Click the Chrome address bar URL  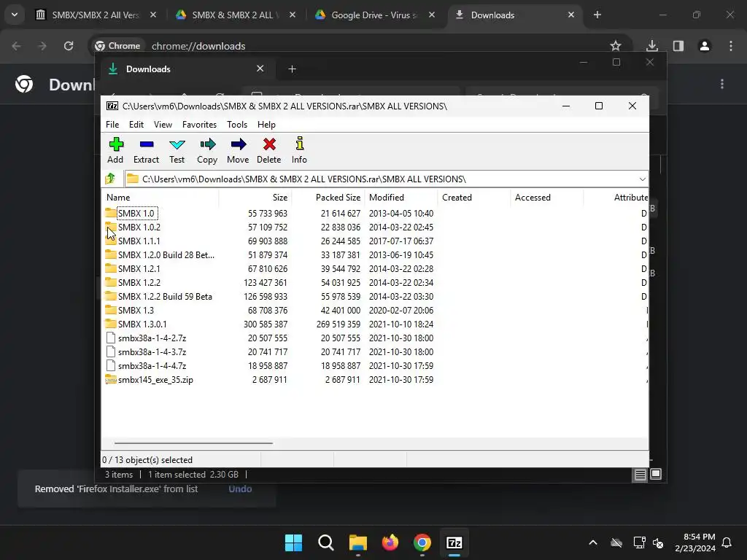(x=198, y=46)
